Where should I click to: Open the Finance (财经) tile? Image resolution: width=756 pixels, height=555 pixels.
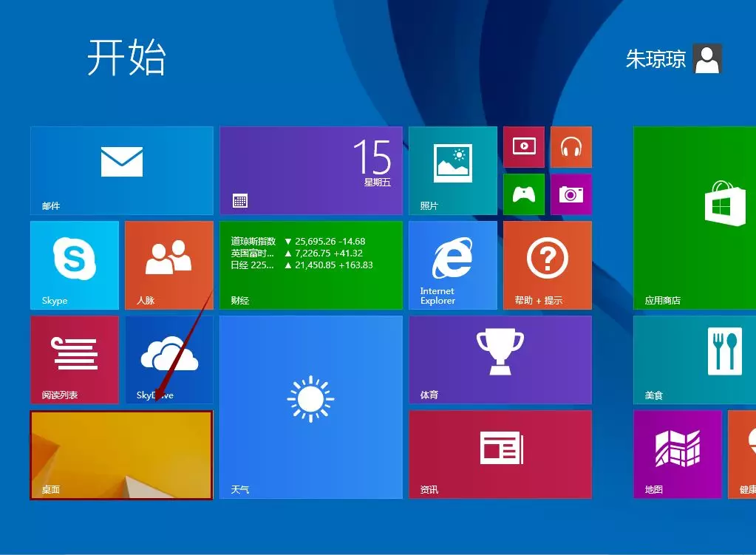coord(311,265)
